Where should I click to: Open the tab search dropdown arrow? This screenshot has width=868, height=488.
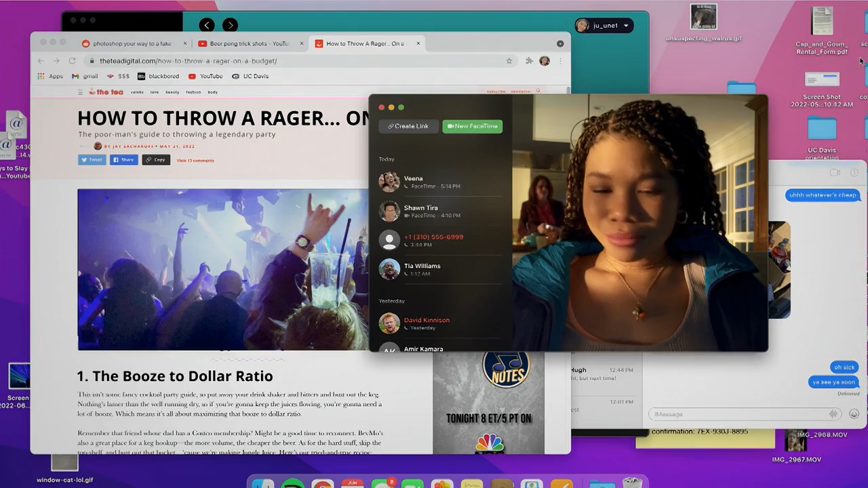coord(560,43)
